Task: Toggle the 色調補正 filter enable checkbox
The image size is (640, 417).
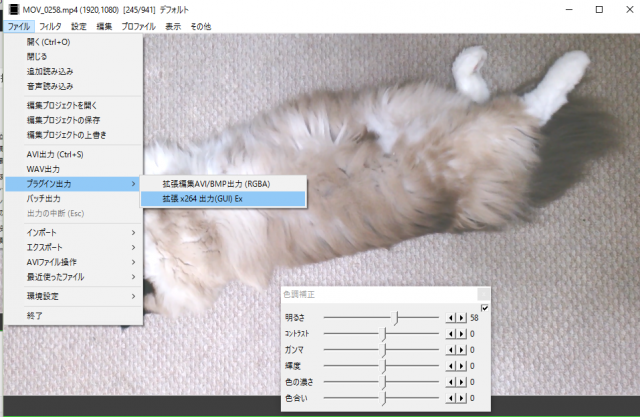Action: pos(484,307)
